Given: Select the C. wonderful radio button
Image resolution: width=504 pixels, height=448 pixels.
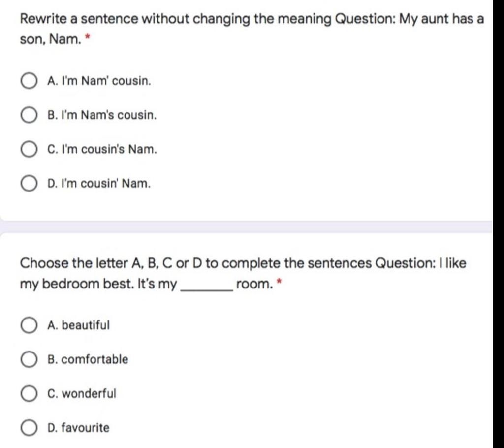Looking at the screenshot, I should [x=29, y=394].
